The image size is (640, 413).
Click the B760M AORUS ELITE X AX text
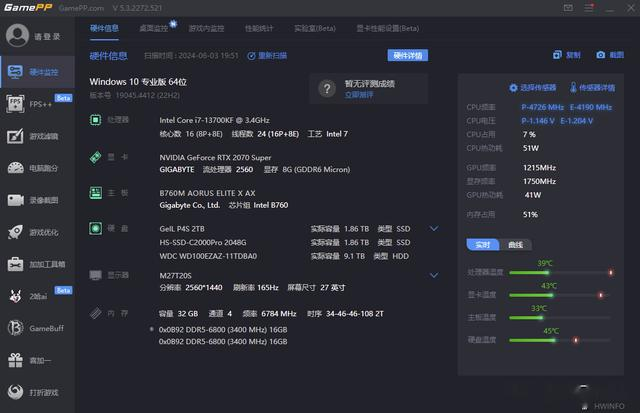[x=207, y=193]
